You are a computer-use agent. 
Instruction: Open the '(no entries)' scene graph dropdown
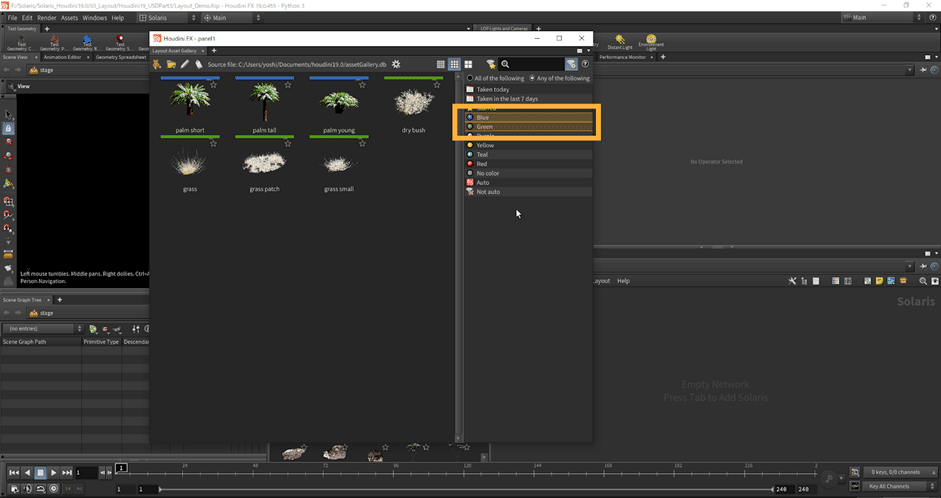click(43, 328)
